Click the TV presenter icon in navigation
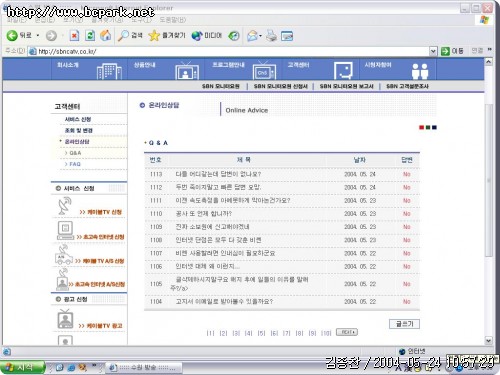The image size is (500, 375). point(187,71)
